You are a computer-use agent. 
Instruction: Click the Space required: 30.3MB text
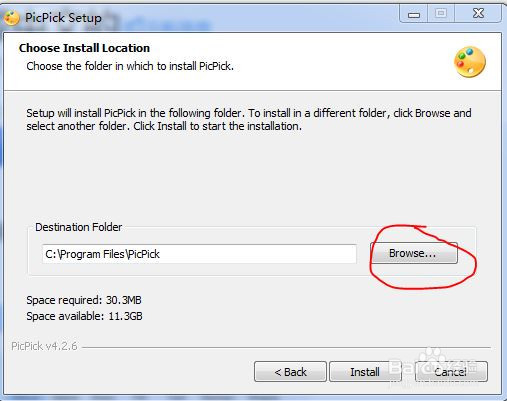tap(84, 300)
